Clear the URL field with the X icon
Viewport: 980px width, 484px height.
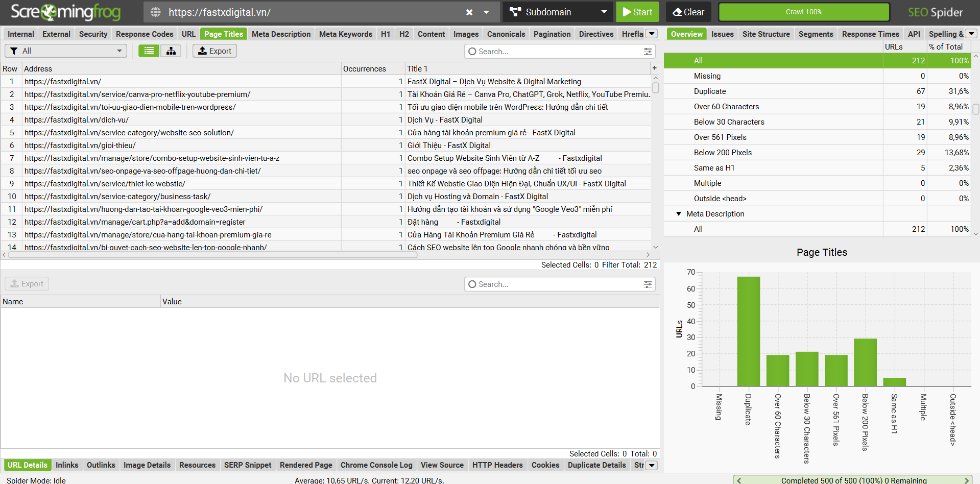pos(469,12)
